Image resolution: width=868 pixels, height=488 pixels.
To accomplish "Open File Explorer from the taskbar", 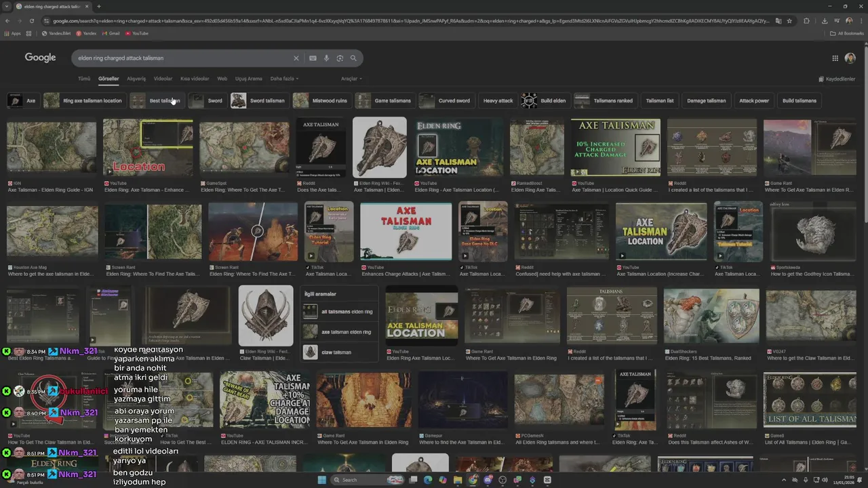I will [x=458, y=480].
